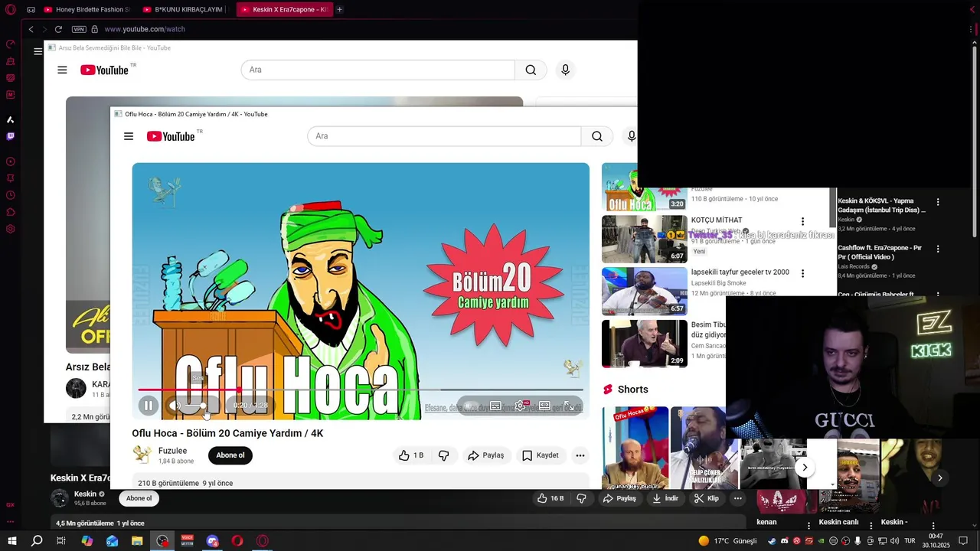Start voice search in Oflu Hoca window
This screenshot has height=551, width=980.
coord(631,136)
